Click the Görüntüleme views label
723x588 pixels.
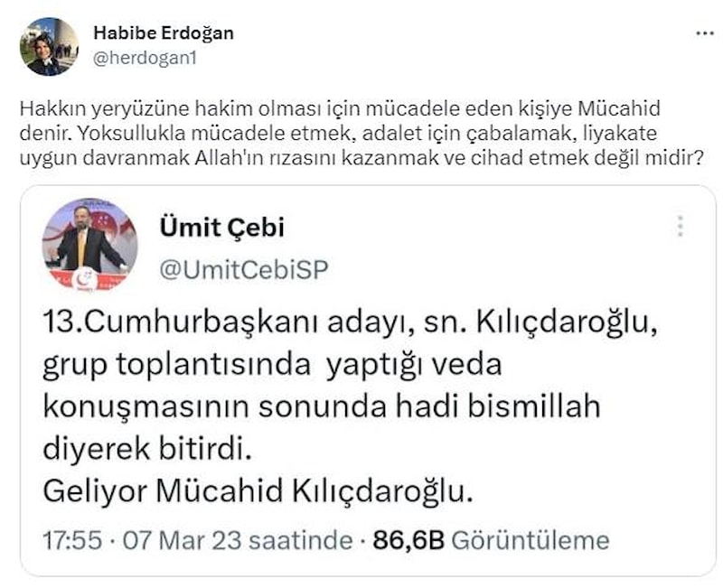coord(529,540)
